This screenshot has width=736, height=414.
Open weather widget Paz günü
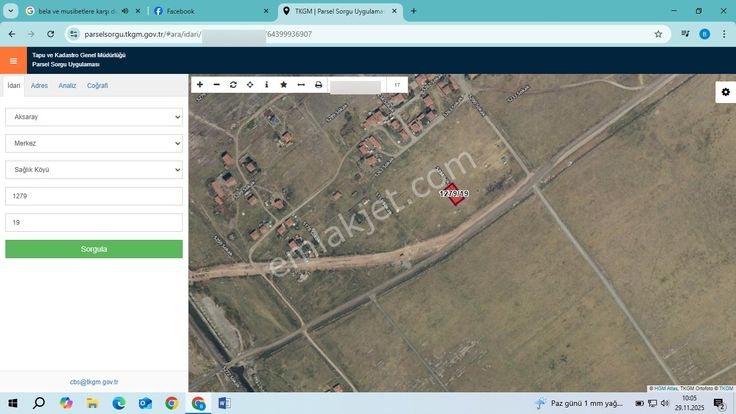pyautogui.click(x=579, y=403)
